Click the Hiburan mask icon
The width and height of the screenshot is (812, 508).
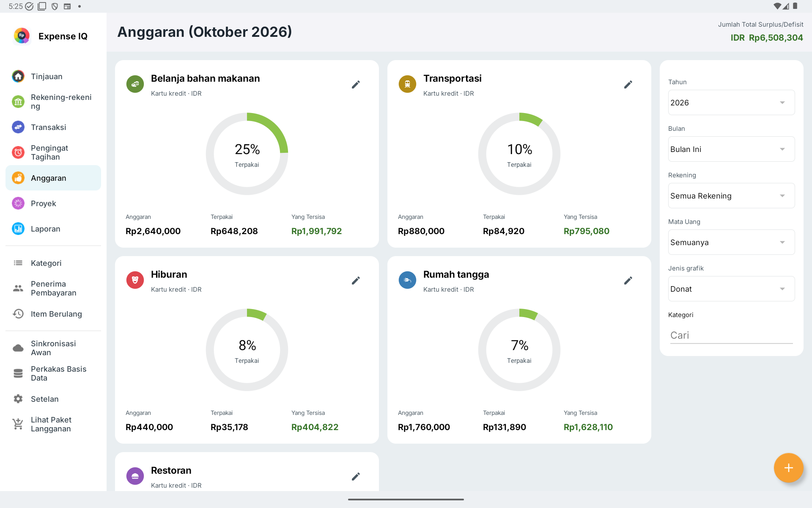pos(135,280)
